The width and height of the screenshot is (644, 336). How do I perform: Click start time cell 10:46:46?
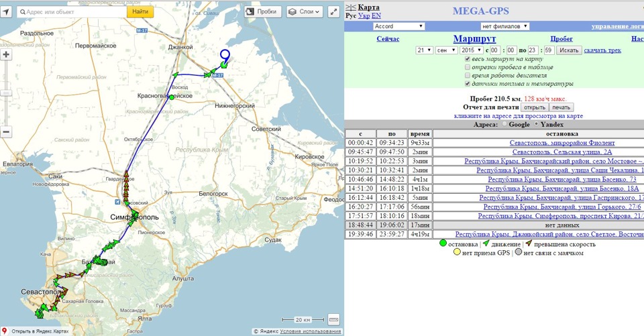[360, 179]
